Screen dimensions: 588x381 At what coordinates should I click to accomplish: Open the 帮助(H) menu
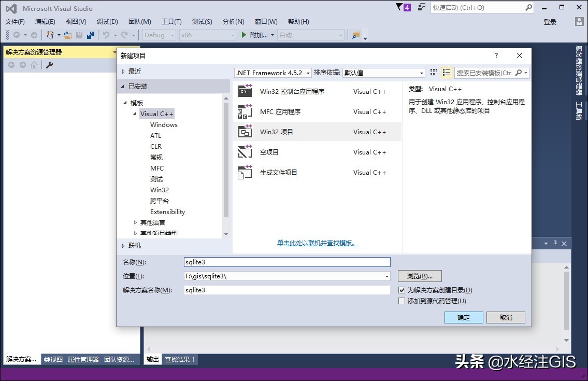point(298,22)
